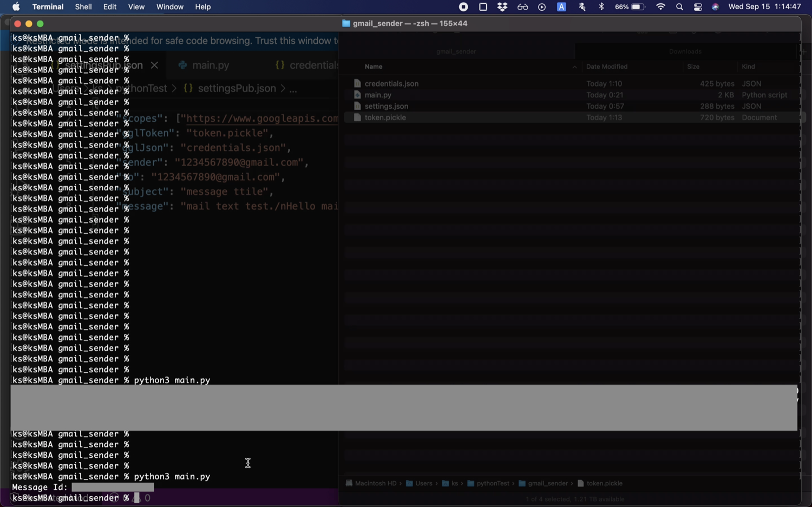The image size is (812, 507).
Task: Sort Finder list by Size column
Action: 693,67
